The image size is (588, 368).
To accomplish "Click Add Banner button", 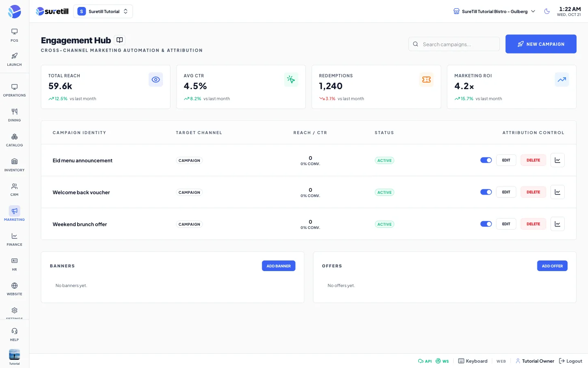I will pos(278,266).
